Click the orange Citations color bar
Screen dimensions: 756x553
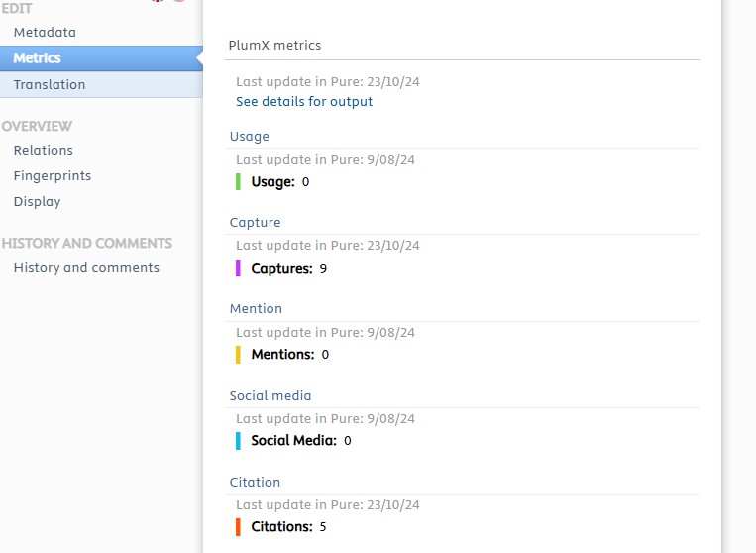click(238, 527)
